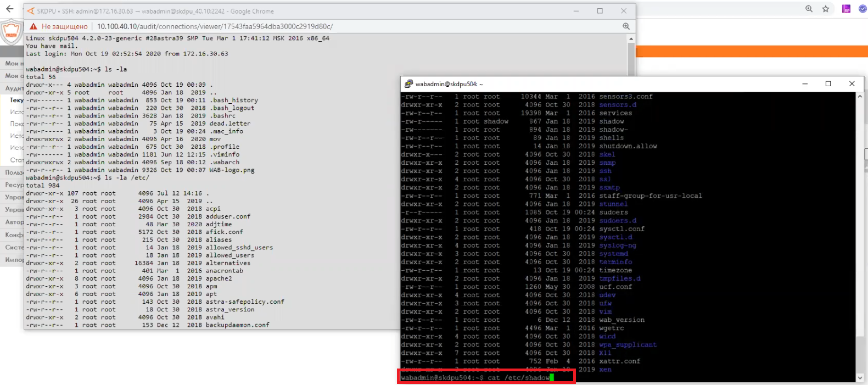This screenshot has height=385, width=868.
Task: Click 'allowed_sshd_users' file name
Action: tap(239, 248)
